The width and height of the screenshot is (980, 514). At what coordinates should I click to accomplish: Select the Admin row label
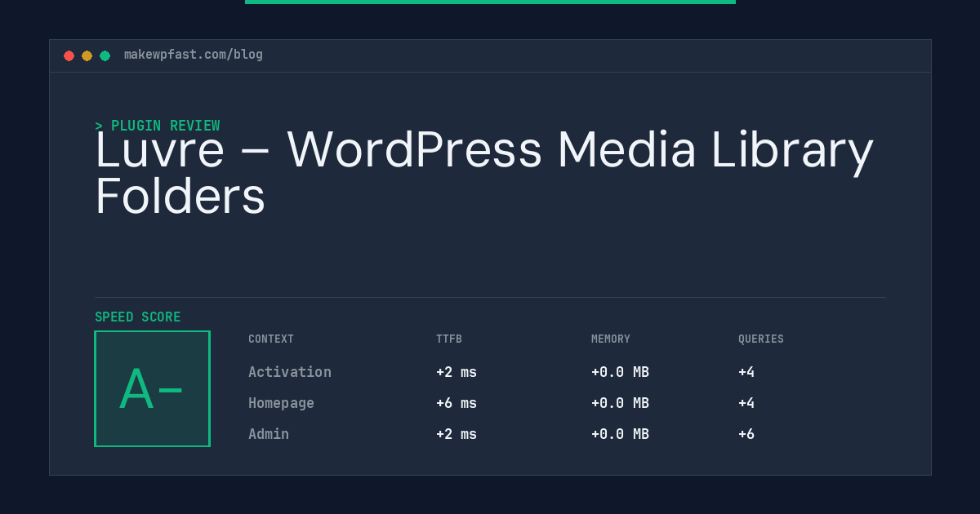269,434
